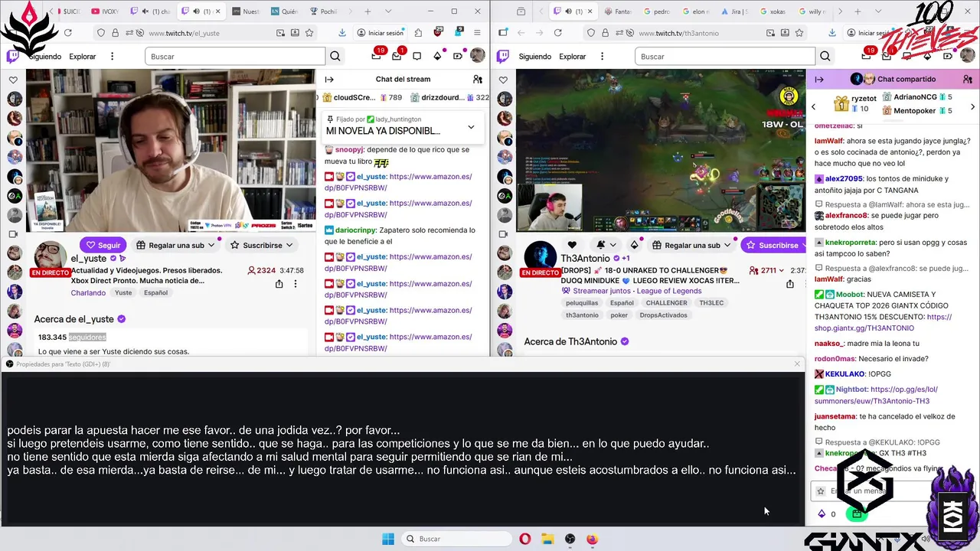Open notification bell dropdown for Th3Antonio
The image size is (980, 551).
pyautogui.click(x=606, y=245)
